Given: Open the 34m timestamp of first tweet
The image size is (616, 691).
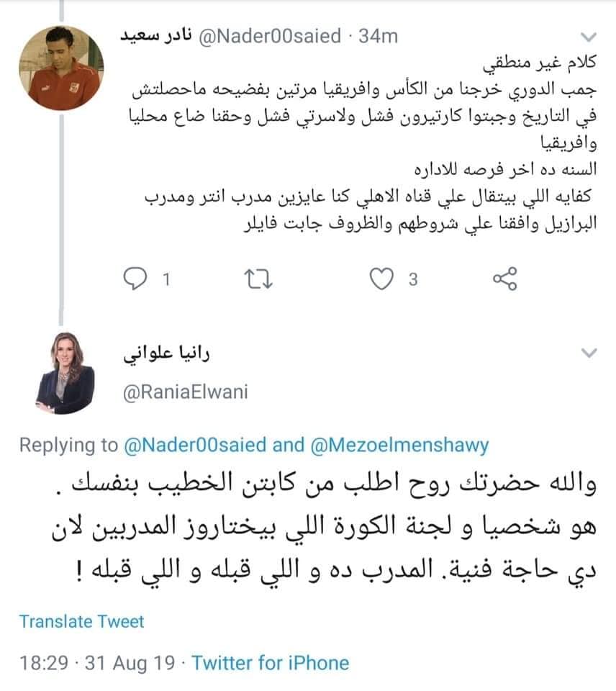Looking at the screenshot, I should pyautogui.click(x=378, y=36).
